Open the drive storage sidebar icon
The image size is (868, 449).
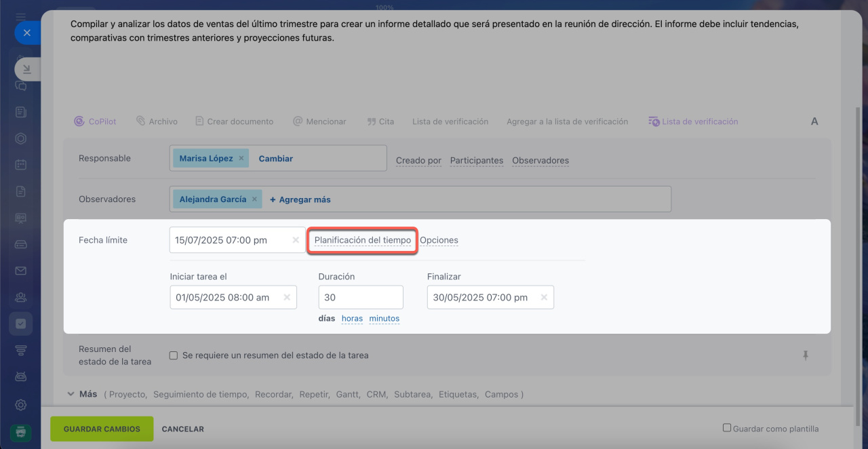[x=21, y=244]
